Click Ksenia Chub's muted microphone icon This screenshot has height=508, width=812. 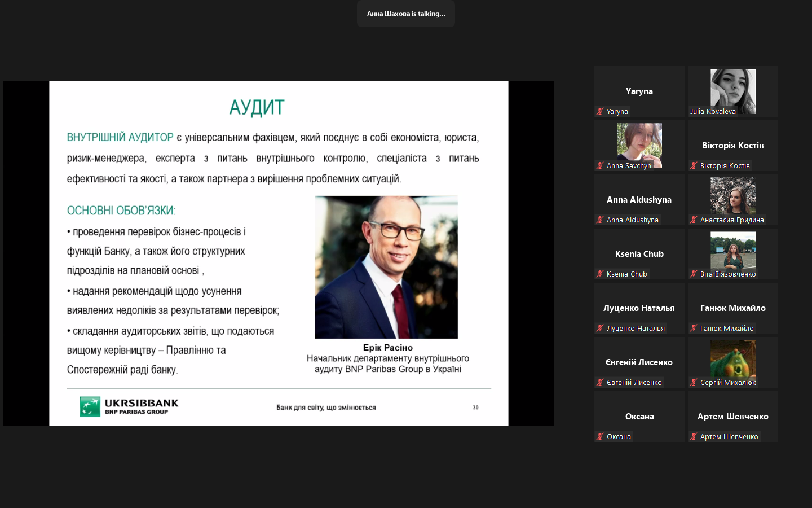click(x=600, y=274)
